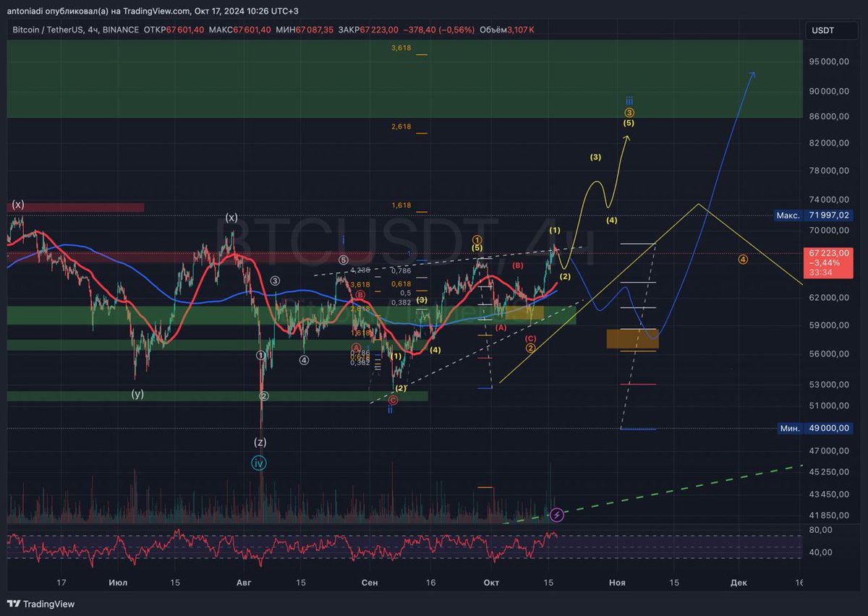Select the circled "④" label on the right
This screenshot has height=616, width=868.
point(742,258)
